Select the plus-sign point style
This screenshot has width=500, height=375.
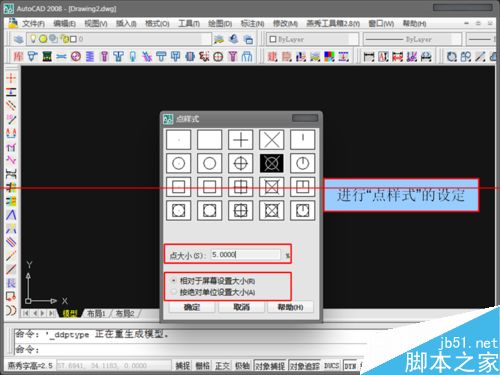point(240,140)
